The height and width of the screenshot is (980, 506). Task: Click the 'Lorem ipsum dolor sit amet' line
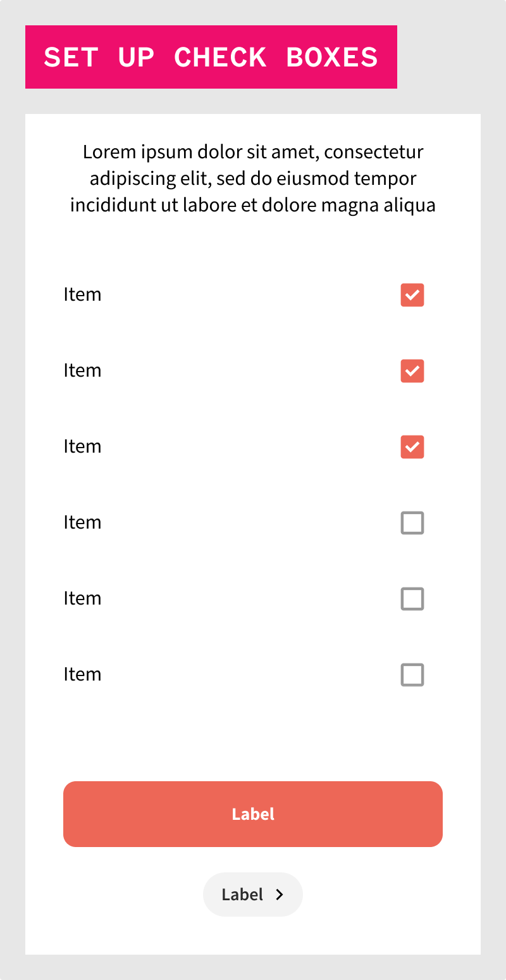tap(253, 153)
